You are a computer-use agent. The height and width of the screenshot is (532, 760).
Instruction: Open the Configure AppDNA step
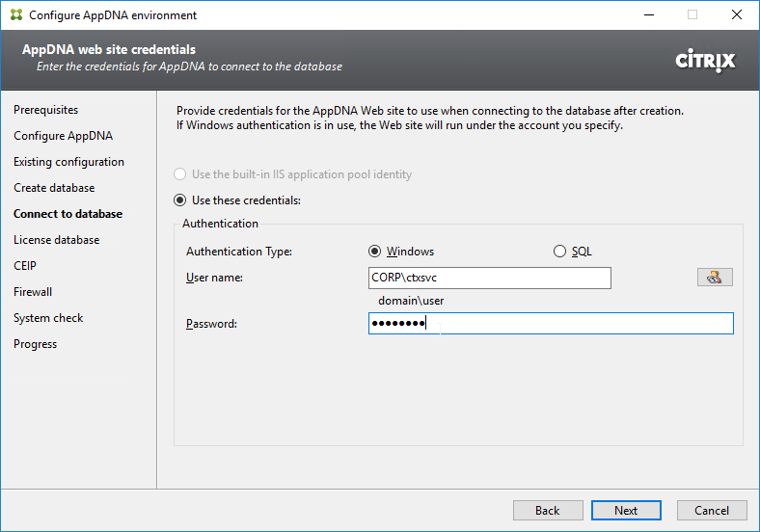click(x=63, y=136)
